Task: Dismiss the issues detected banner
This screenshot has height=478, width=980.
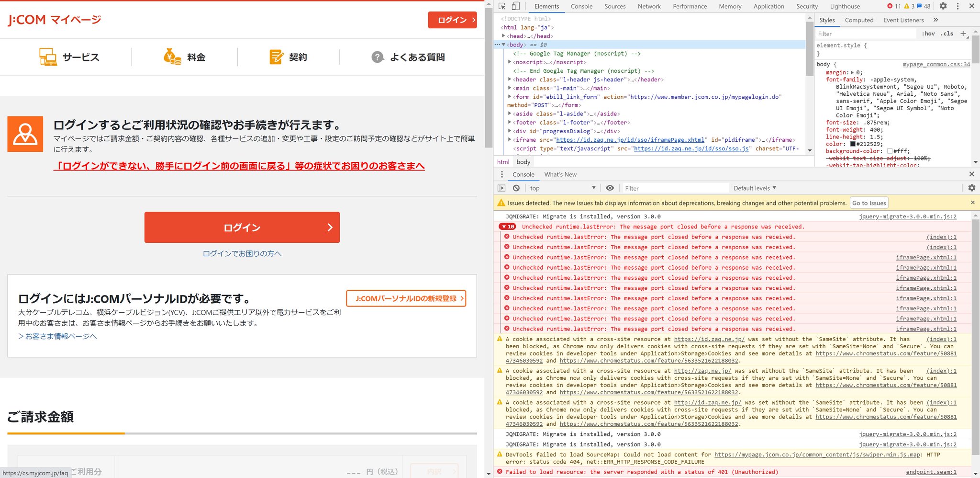Action: click(973, 203)
